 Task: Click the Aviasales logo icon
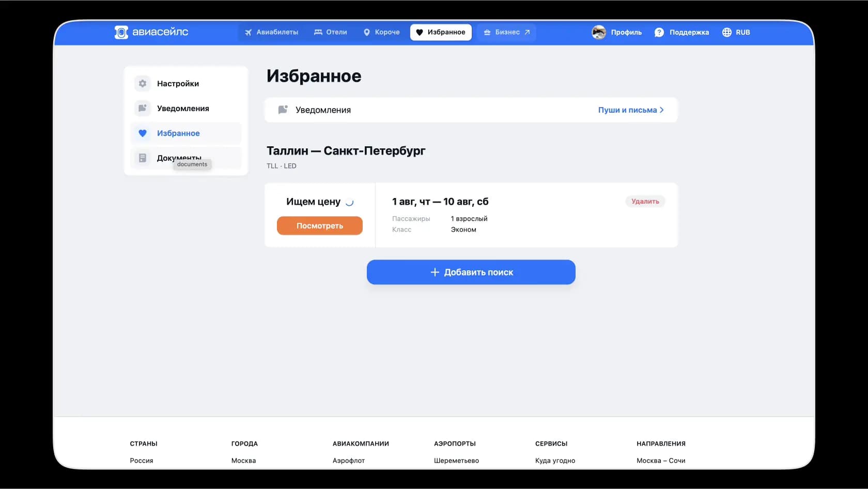click(121, 32)
